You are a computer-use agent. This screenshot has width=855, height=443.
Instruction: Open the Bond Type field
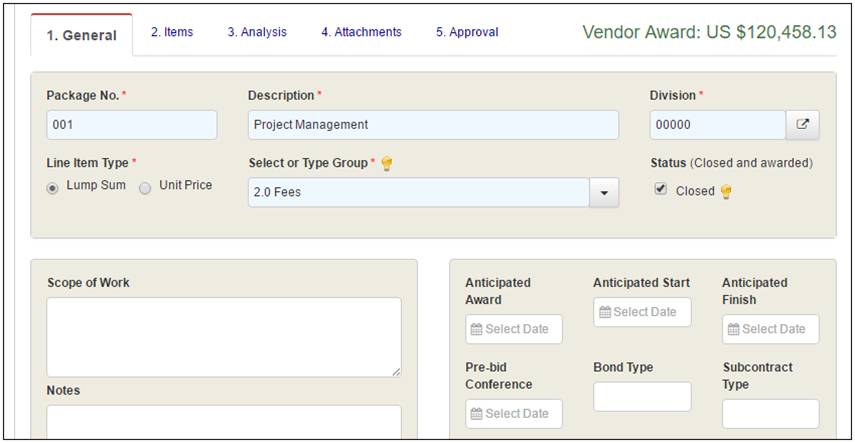[x=642, y=397]
